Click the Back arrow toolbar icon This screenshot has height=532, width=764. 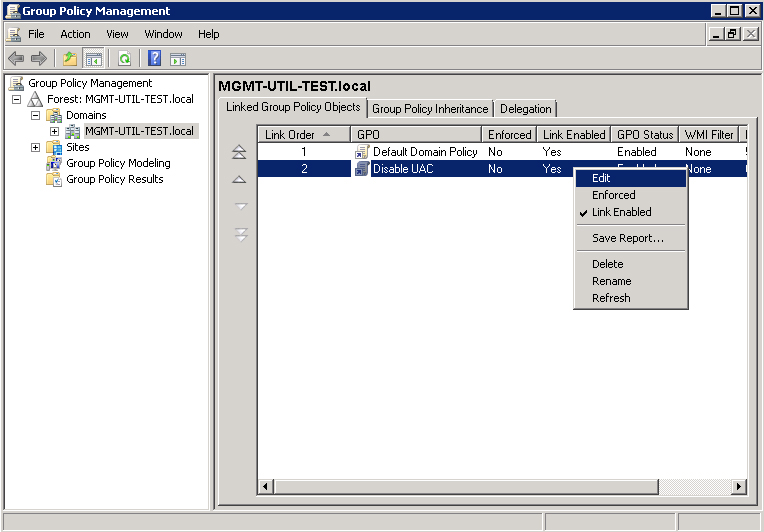tap(16, 59)
